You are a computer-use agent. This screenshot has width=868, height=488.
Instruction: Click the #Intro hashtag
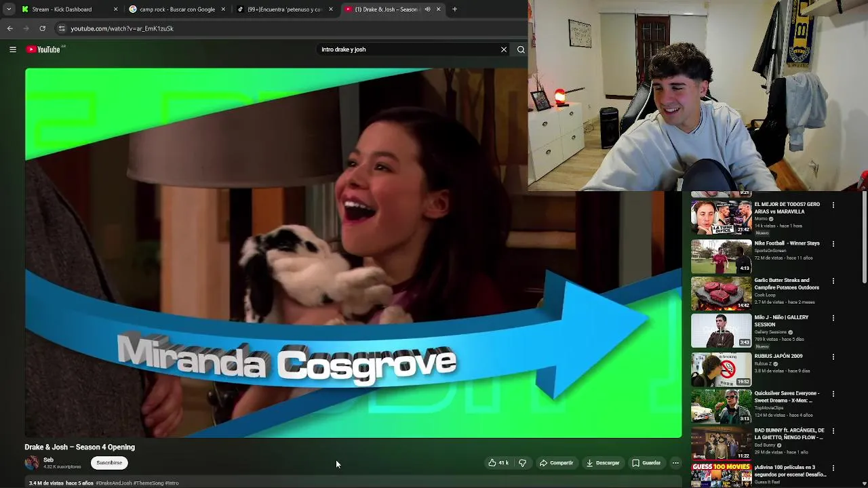(172, 483)
